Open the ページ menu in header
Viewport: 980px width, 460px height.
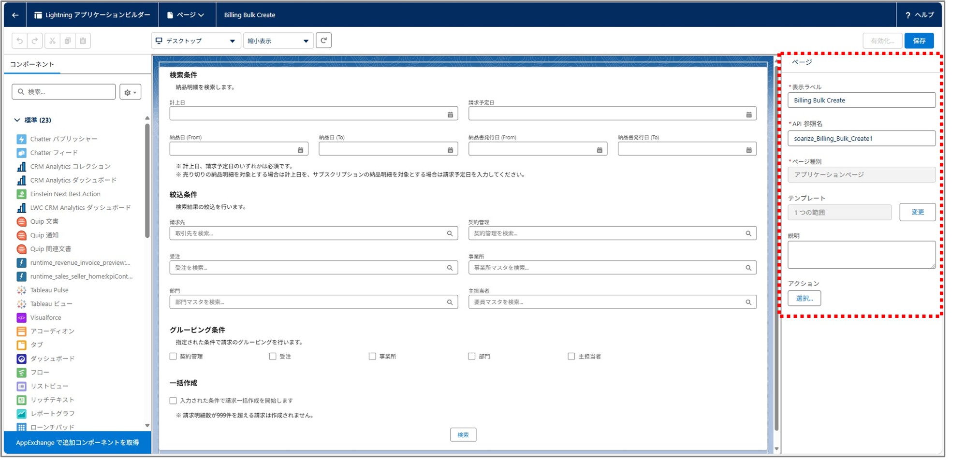coord(186,15)
